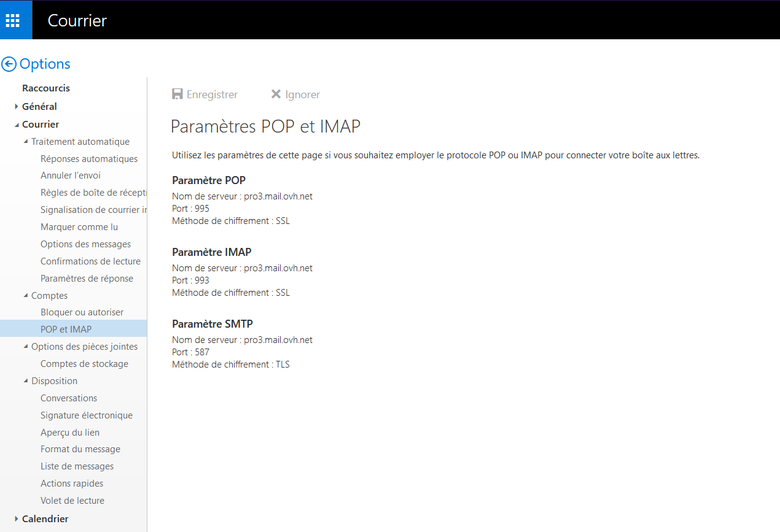780x532 pixels.
Task: Select Confirmations de lecture
Action: (90, 261)
